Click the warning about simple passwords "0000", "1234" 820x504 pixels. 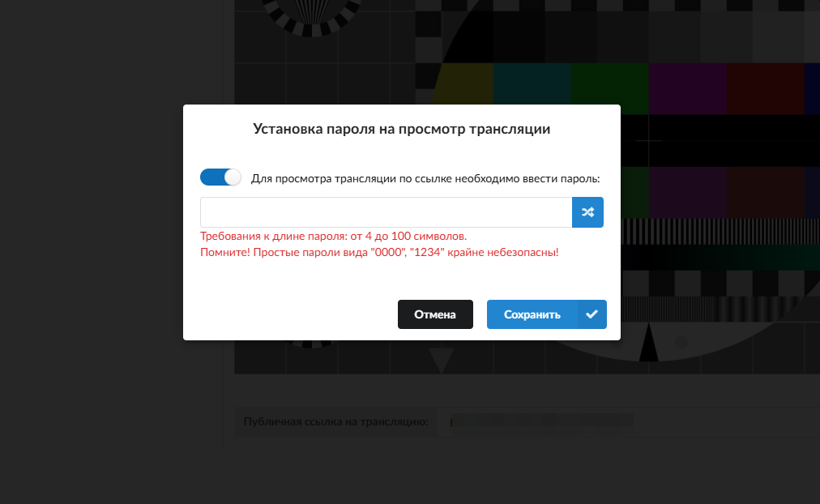point(379,253)
